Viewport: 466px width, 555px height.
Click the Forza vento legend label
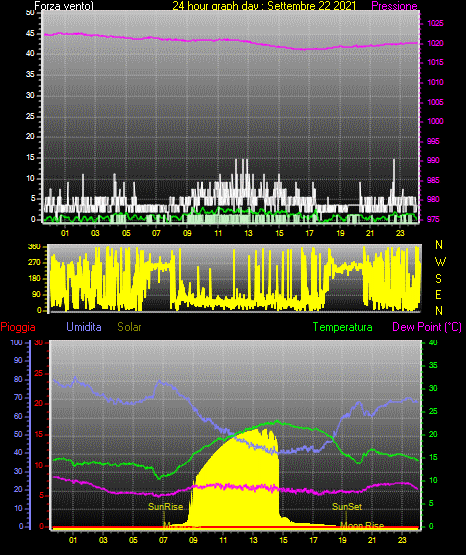pyautogui.click(x=64, y=6)
